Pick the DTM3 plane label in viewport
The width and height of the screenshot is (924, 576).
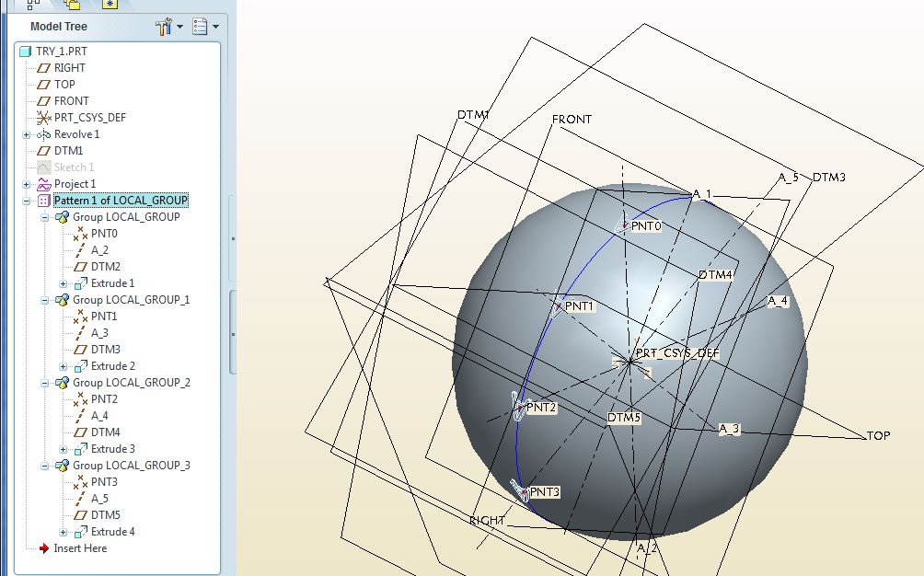tap(829, 178)
